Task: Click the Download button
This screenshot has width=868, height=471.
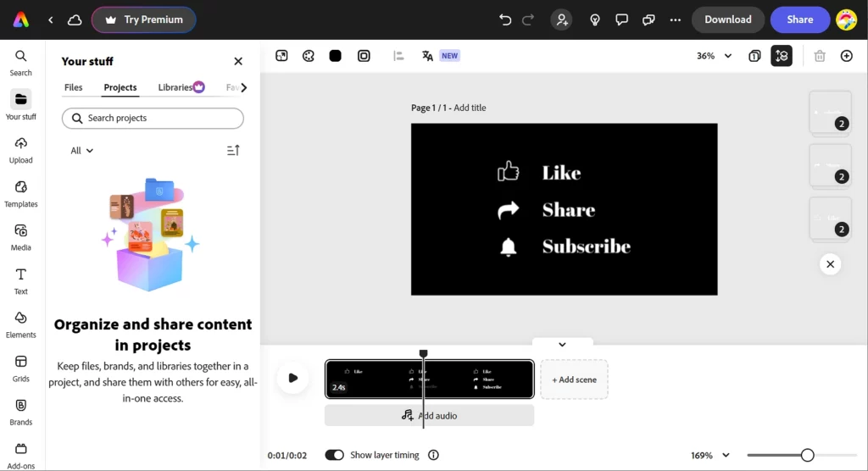Action: 728,20
